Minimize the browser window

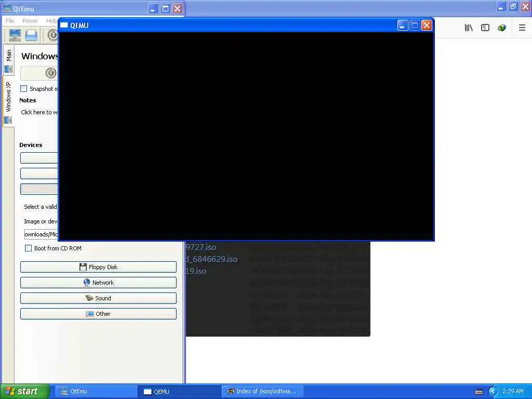pos(501,6)
